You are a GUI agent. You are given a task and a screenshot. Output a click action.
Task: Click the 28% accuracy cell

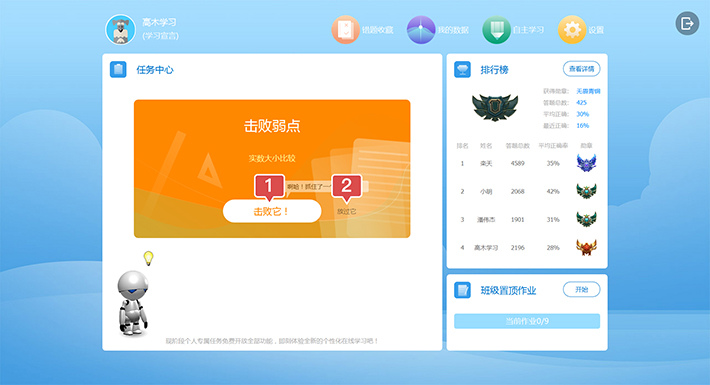pyautogui.click(x=553, y=248)
